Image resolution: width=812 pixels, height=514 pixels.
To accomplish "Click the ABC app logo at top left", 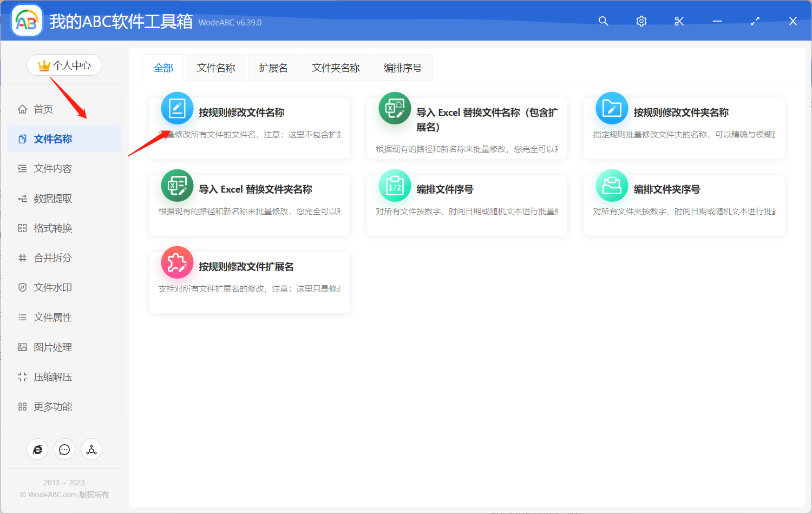I will click(x=27, y=20).
